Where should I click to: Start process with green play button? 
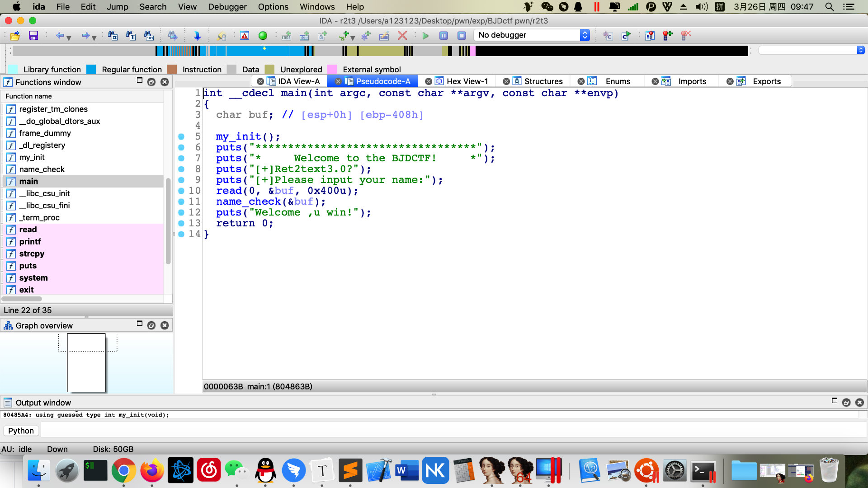pyautogui.click(x=425, y=35)
